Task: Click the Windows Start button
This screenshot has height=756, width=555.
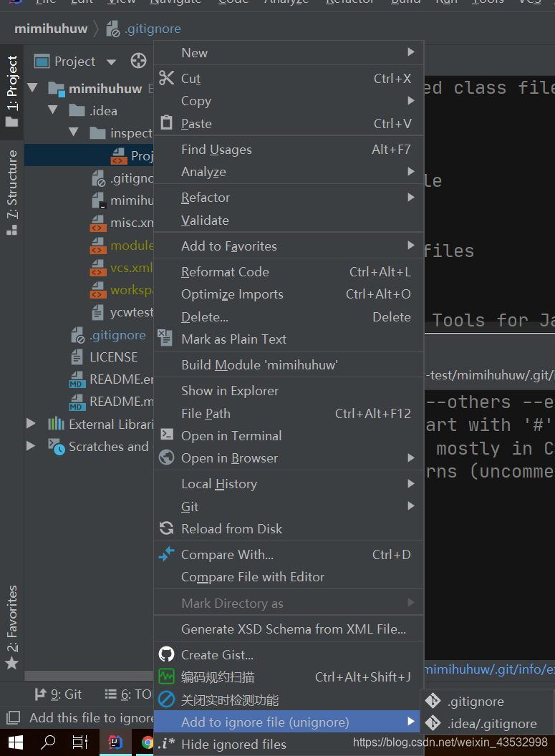Action: 16,742
